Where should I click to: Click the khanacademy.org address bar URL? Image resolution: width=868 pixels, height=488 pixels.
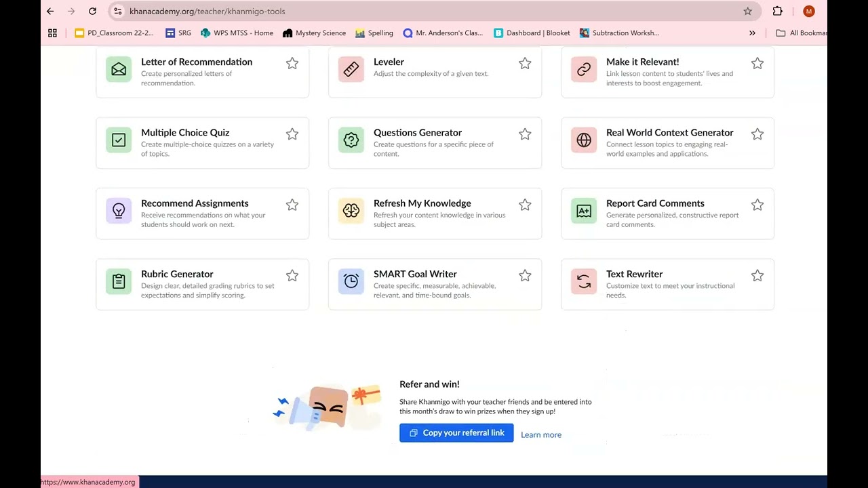[207, 12]
